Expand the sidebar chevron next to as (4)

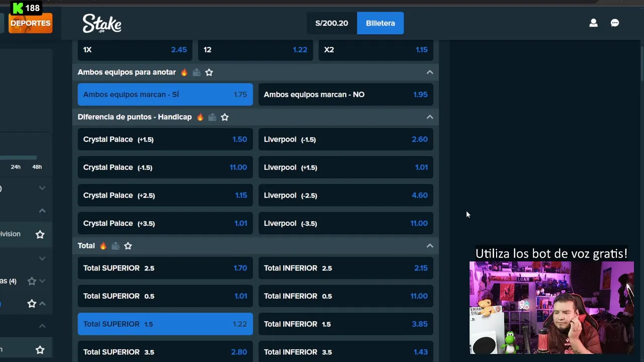(x=42, y=281)
